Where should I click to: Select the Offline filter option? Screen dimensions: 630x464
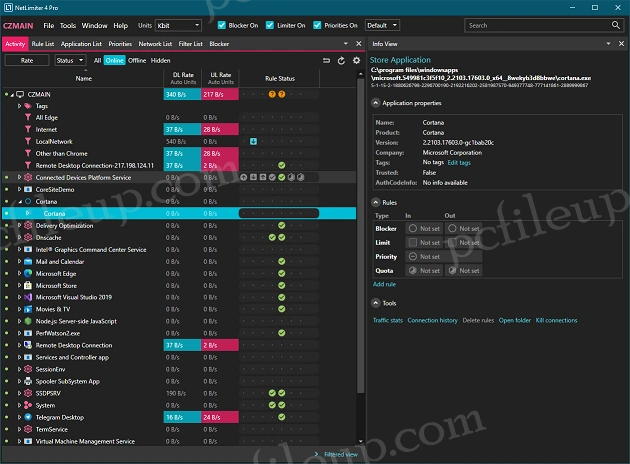coord(137,60)
